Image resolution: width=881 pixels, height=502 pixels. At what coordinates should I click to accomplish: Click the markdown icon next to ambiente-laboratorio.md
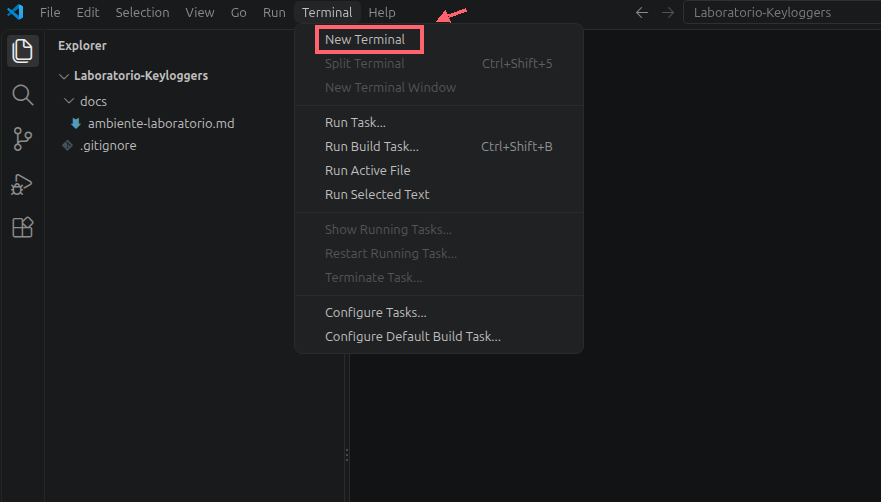point(75,123)
